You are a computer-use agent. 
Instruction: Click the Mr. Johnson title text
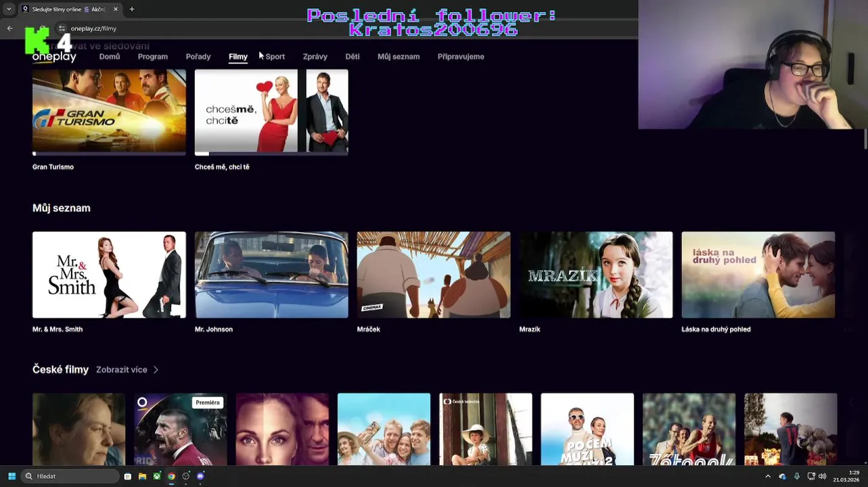pyautogui.click(x=214, y=329)
